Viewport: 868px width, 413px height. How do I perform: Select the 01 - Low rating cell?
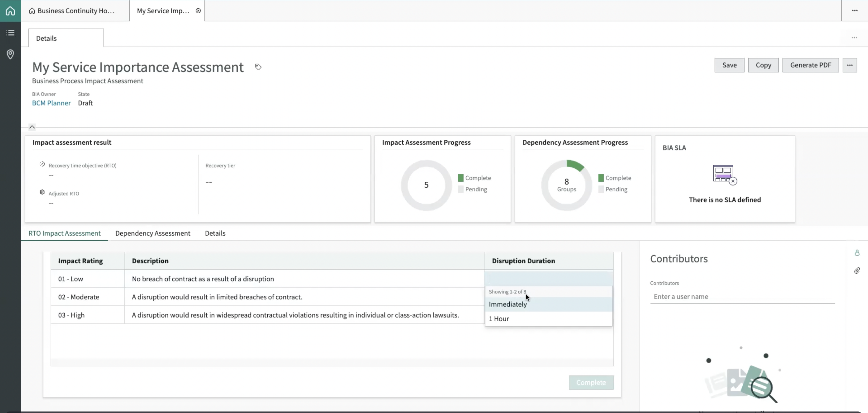point(88,279)
